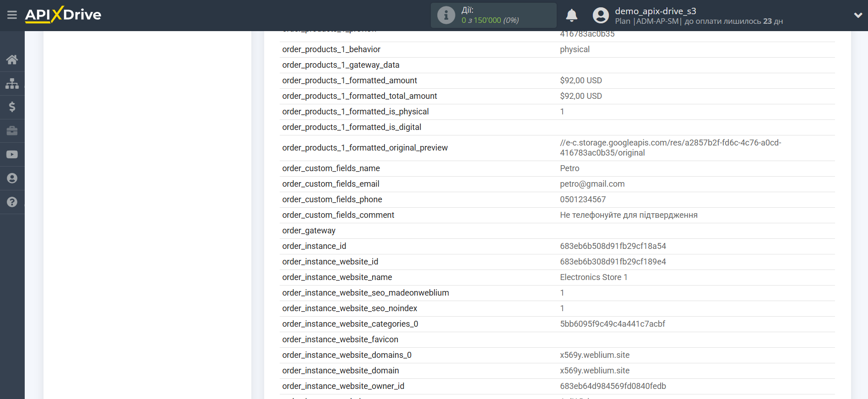Open the user profile sidebar icon

coord(12,178)
